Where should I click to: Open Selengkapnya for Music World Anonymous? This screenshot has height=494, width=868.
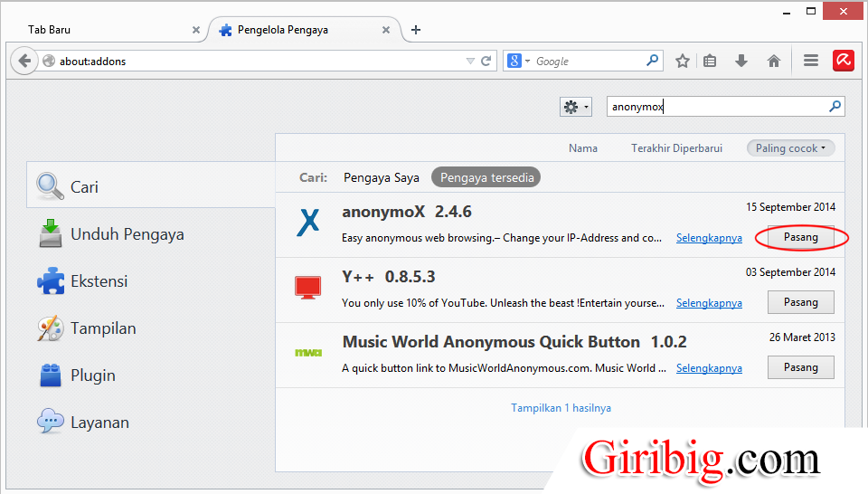tap(709, 369)
